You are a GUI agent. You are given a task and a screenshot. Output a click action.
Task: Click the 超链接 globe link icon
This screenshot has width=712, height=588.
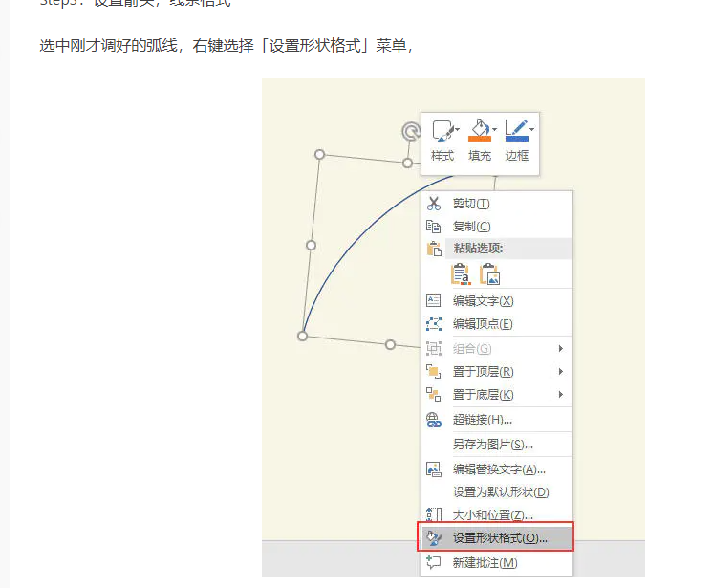(x=434, y=420)
